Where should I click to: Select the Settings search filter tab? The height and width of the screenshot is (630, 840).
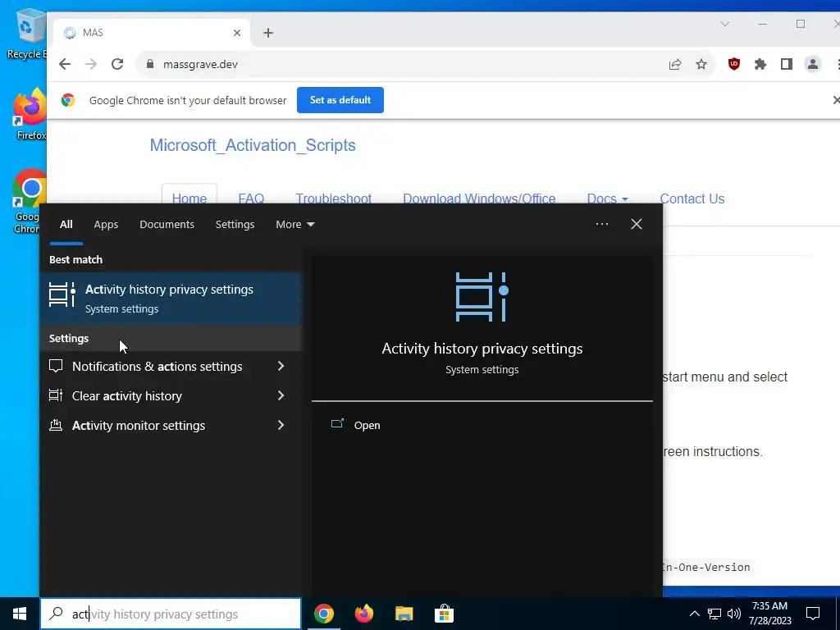[235, 225]
